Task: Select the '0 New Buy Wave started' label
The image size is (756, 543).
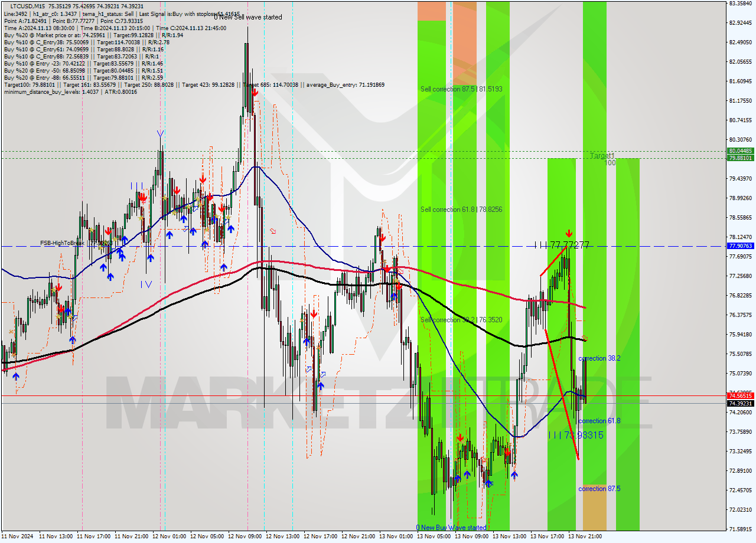Action: [x=451, y=528]
